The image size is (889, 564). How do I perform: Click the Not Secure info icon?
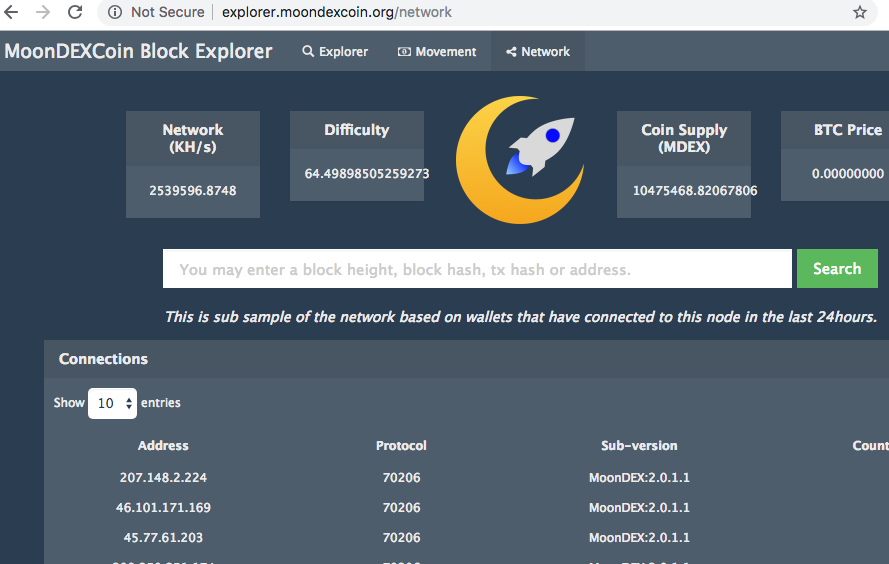pos(115,13)
